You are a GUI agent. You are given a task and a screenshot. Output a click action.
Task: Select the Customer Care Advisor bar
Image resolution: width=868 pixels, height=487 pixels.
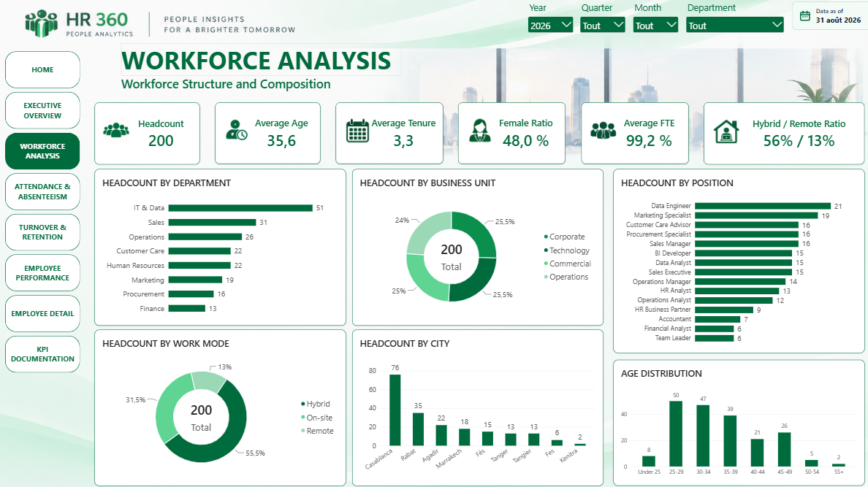pyautogui.click(x=747, y=225)
